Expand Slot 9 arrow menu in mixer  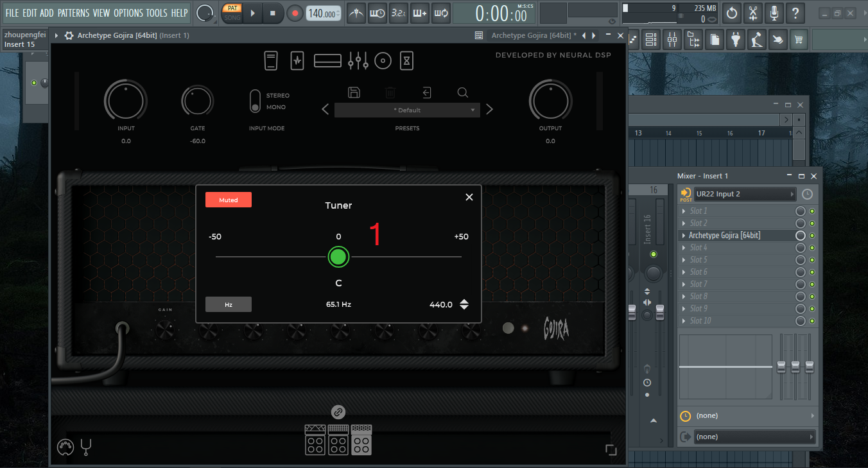click(x=684, y=309)
